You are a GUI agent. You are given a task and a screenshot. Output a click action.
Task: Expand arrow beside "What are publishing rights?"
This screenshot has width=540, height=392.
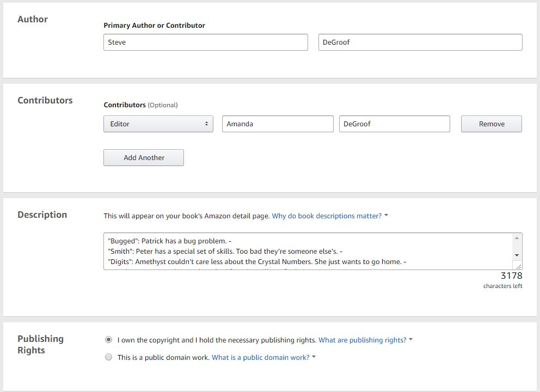411,340
